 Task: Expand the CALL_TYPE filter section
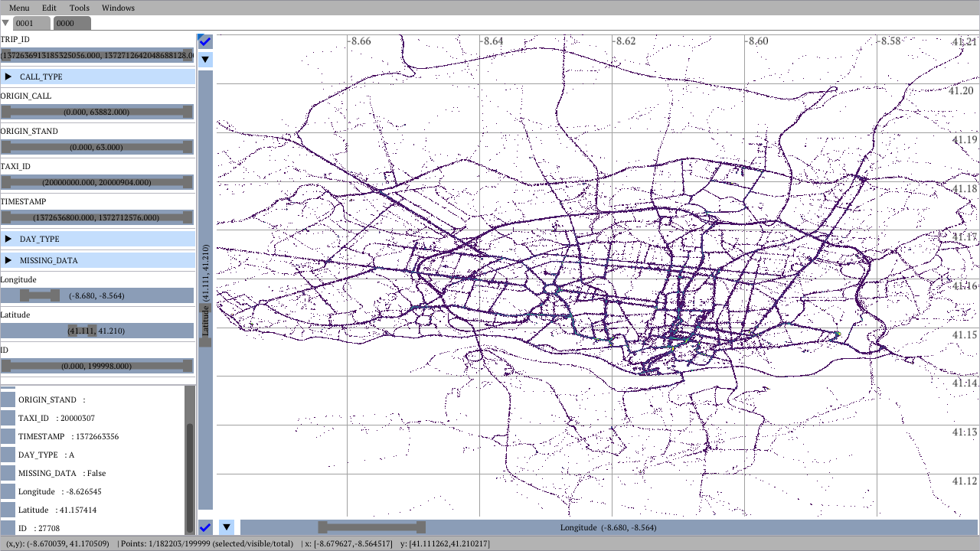(x=98, y=77)
